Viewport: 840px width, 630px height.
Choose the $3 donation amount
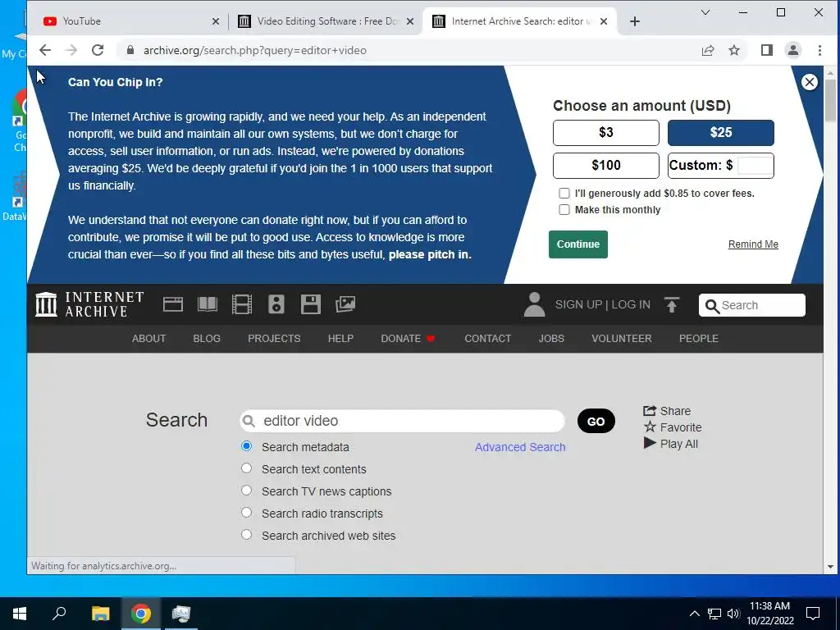(606, 133)
